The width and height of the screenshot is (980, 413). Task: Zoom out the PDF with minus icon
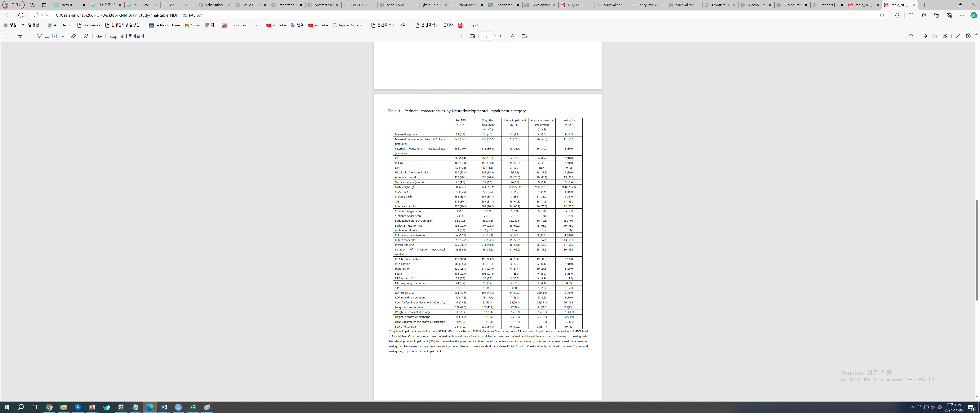tap(452, 36)
